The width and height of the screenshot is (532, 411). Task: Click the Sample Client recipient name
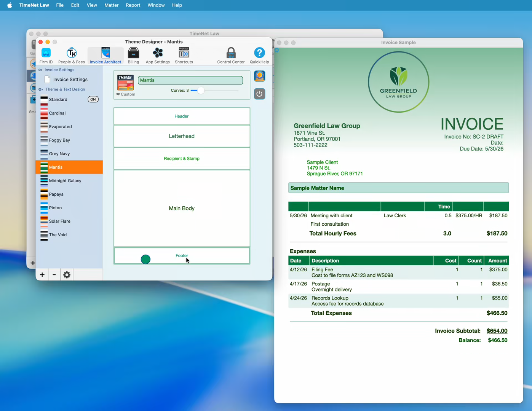322,162
